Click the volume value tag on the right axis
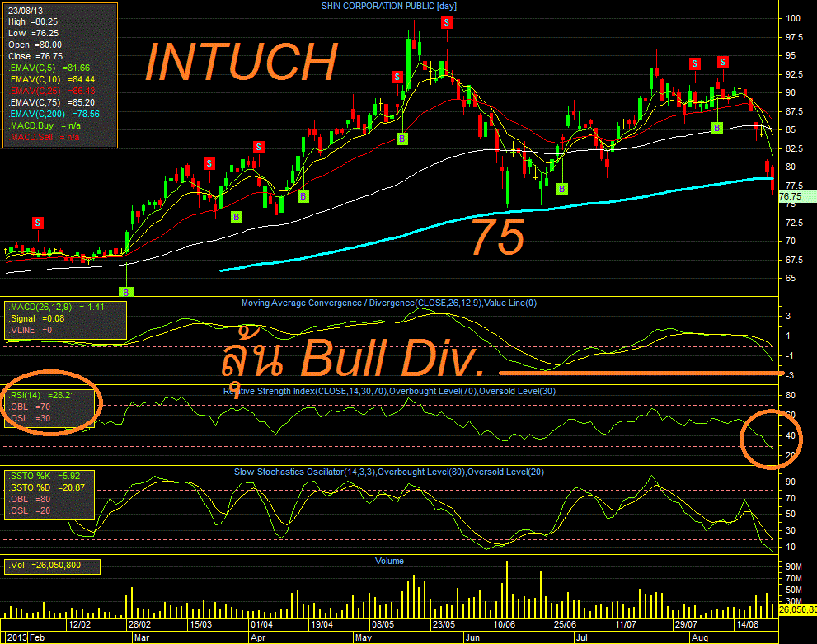Image resolution: width=817 pixels, height=644 pixels. coord(798,609)
